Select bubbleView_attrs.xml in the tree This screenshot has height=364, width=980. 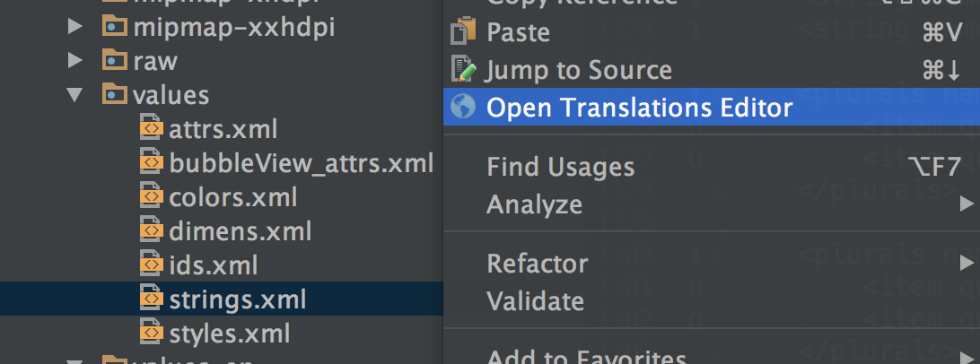coord(301,163)
